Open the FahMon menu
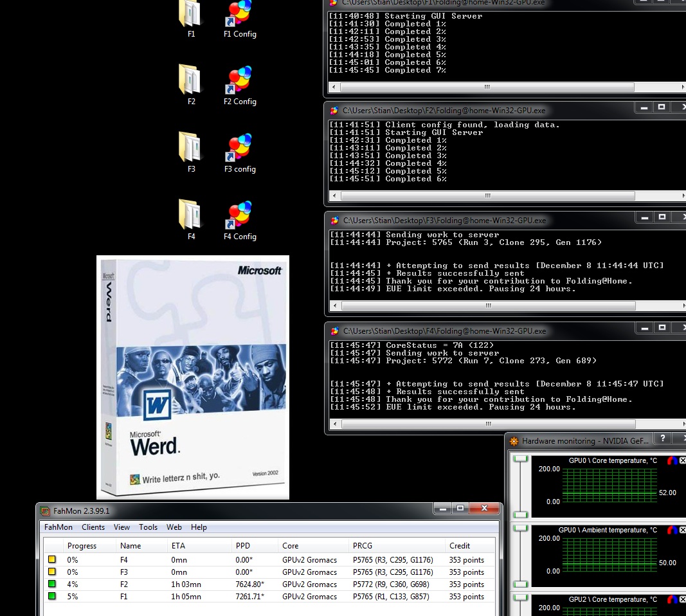The height and width of the screenshot is (616, 686). [x=59, y=527]
